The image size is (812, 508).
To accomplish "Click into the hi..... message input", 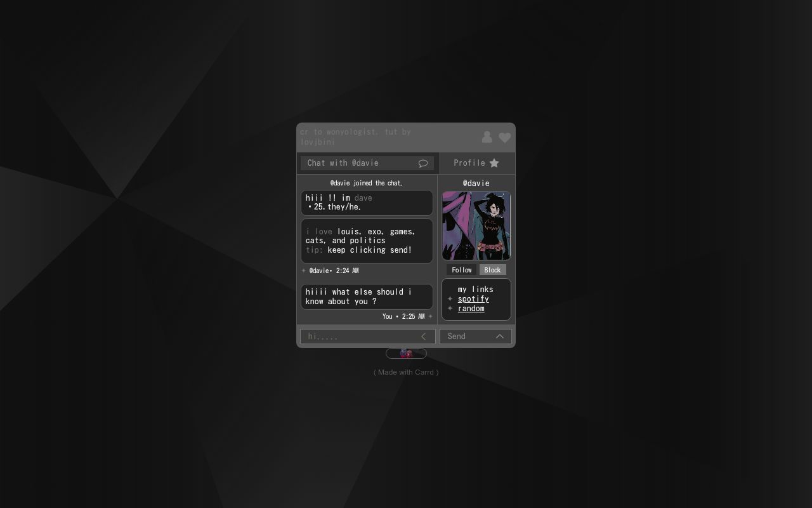I will 358,337.
